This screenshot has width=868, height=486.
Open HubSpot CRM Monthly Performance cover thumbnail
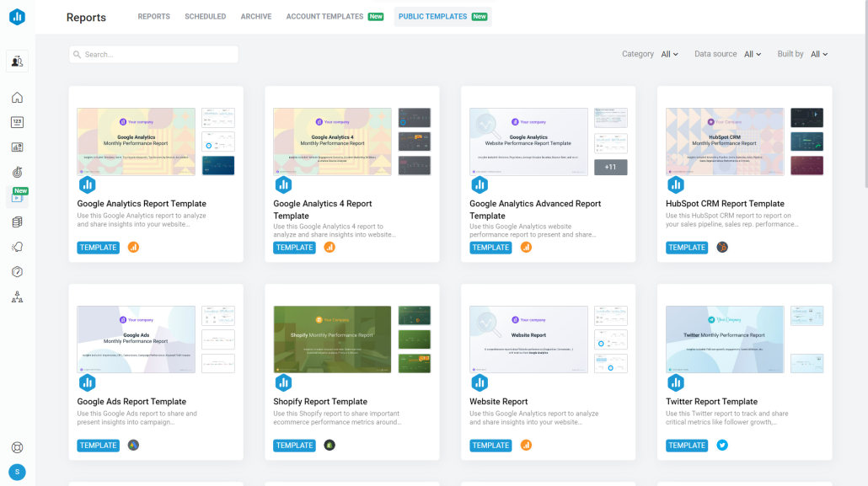[725, 142]
